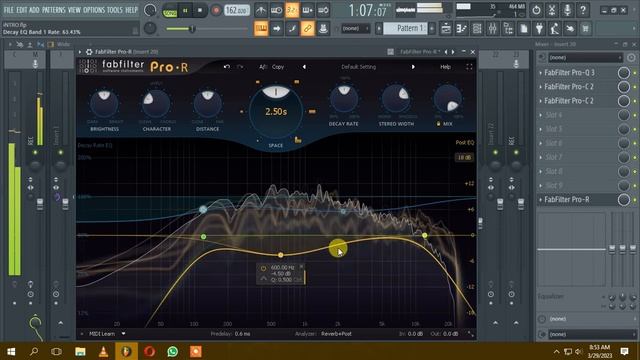Toggle the multilink to controllers icon
This screenshot has width=640, height=360.
tap(307, 29)
